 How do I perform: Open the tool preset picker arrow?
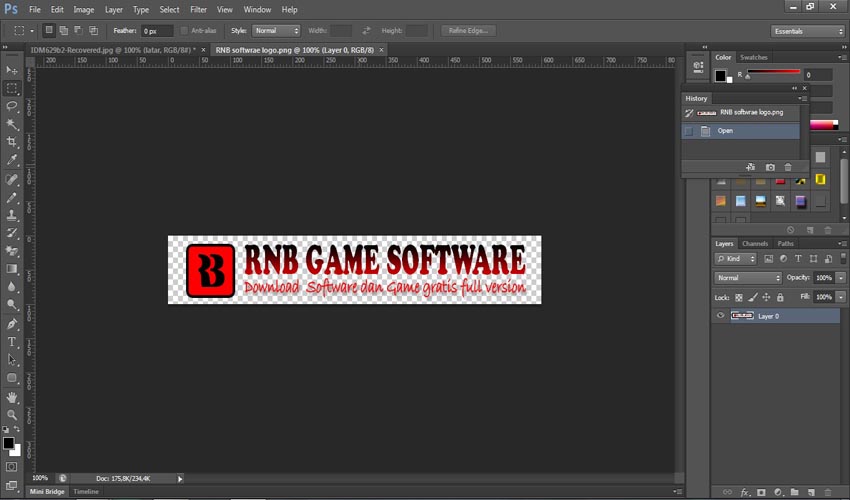32,31
